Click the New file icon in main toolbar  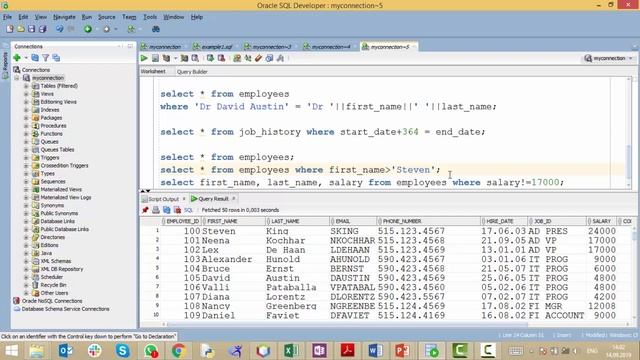pos(10,29)
